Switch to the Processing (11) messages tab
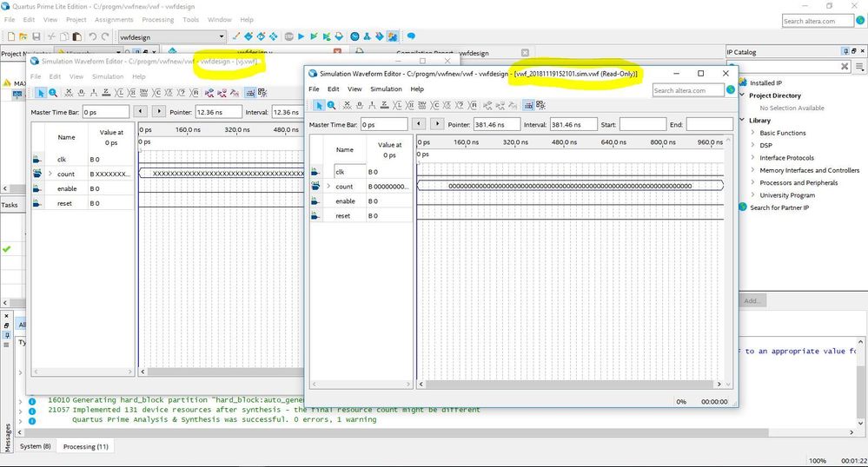The width and height of the screenshot is (868, 467). click(x=85, y=446)
